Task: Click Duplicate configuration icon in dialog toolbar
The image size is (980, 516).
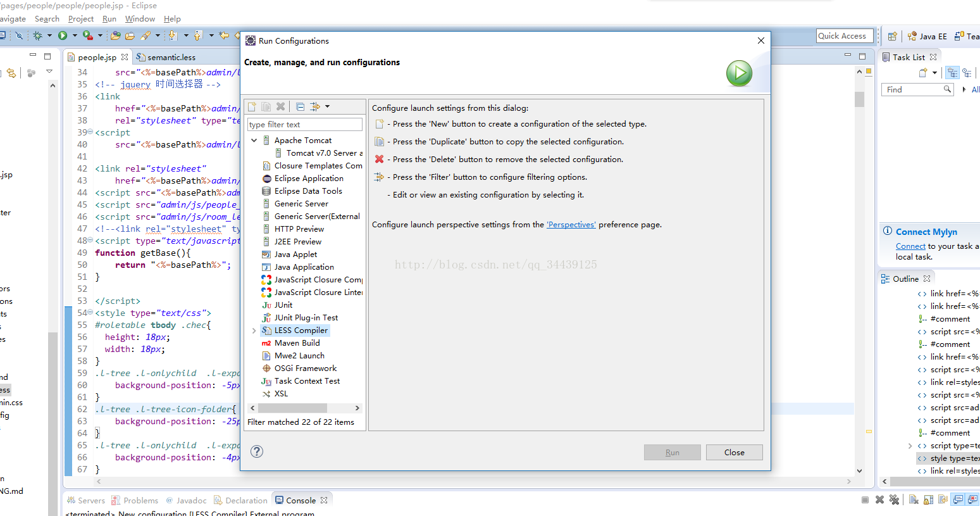Action: (x=266, y=106)
